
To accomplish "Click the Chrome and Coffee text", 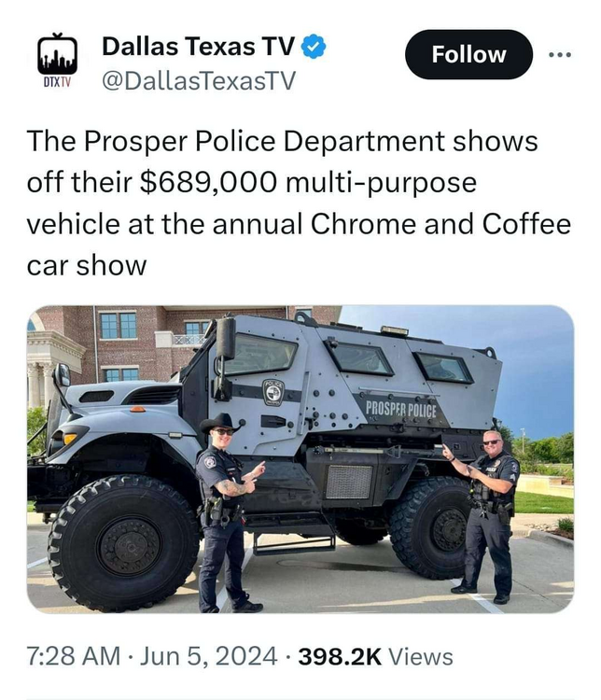I will tap(440, 224).
